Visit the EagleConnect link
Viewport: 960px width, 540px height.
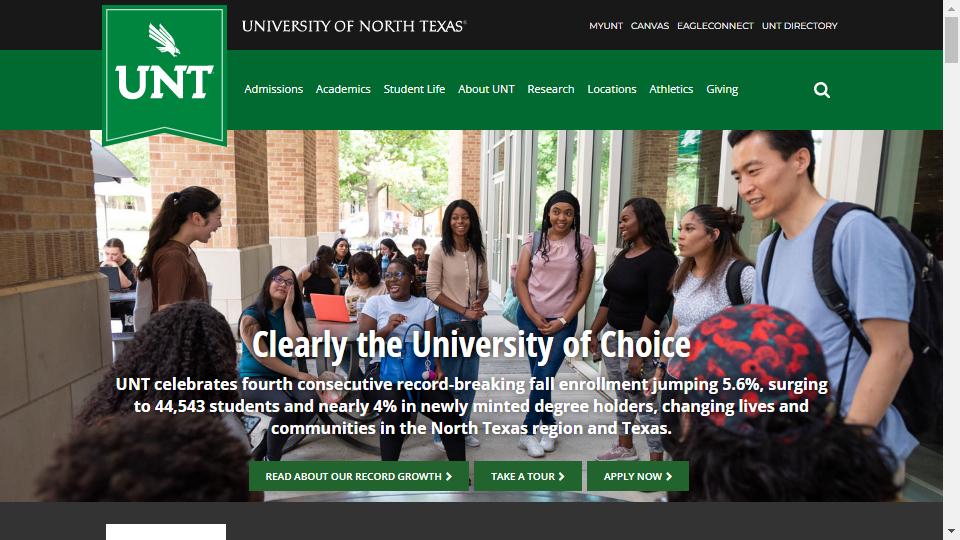tap(715, 26)
